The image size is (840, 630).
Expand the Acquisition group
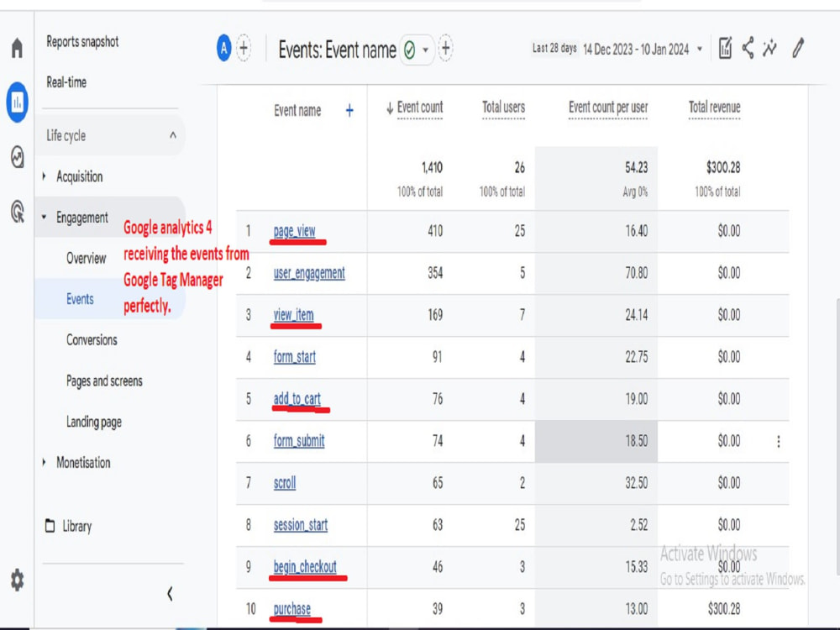pos(79,176)
